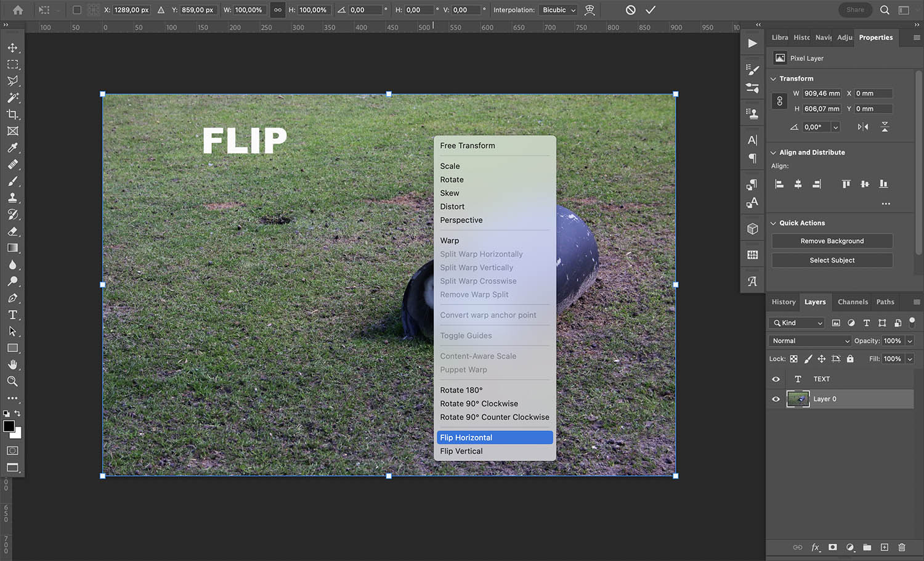Select the Zoom tool

[x=12, y=381]
